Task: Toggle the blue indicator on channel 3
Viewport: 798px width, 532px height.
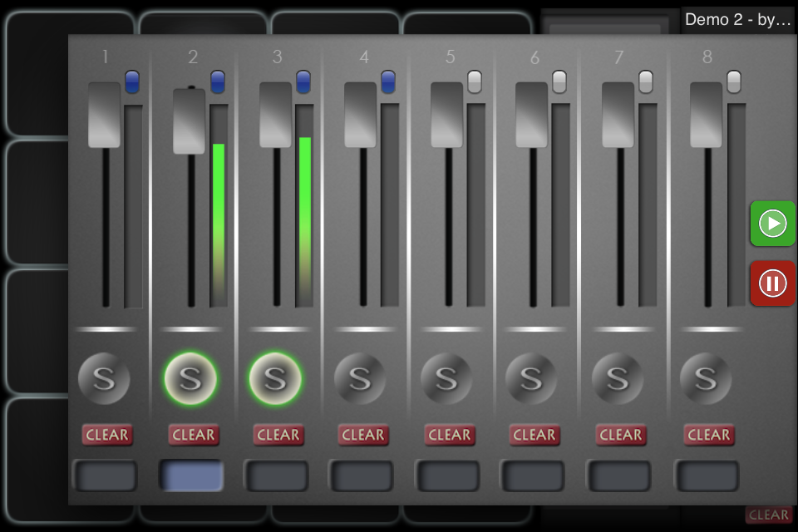Action: [303, 81]
